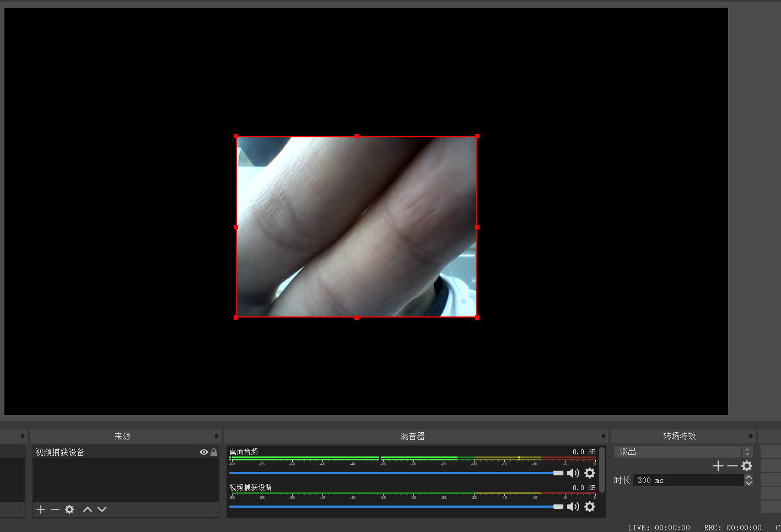Open 视频捕获设备 audio settings gear in the mixer
This screenshot has height=532, width=781.
(590, 507)
